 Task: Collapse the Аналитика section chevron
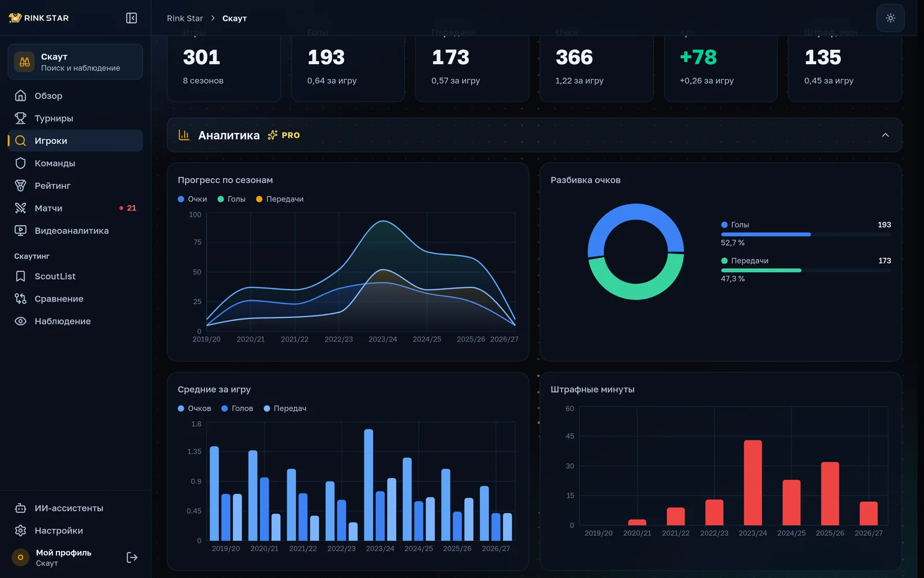coord(885,135)
